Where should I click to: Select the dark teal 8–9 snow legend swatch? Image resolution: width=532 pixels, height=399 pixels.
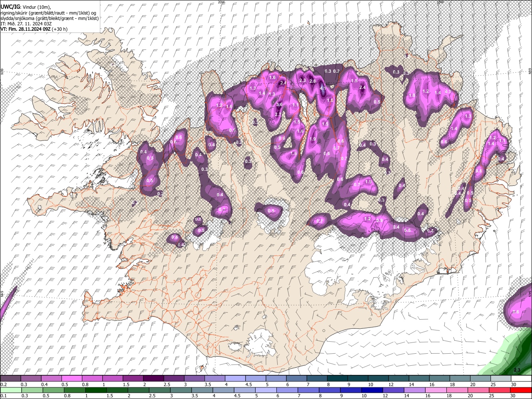pos(337,379)
